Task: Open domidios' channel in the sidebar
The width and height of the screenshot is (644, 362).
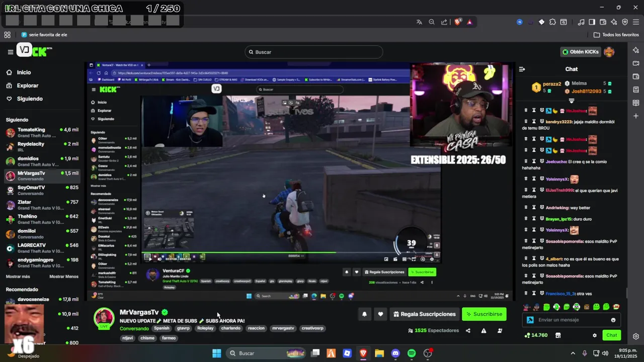Action: 42,161
